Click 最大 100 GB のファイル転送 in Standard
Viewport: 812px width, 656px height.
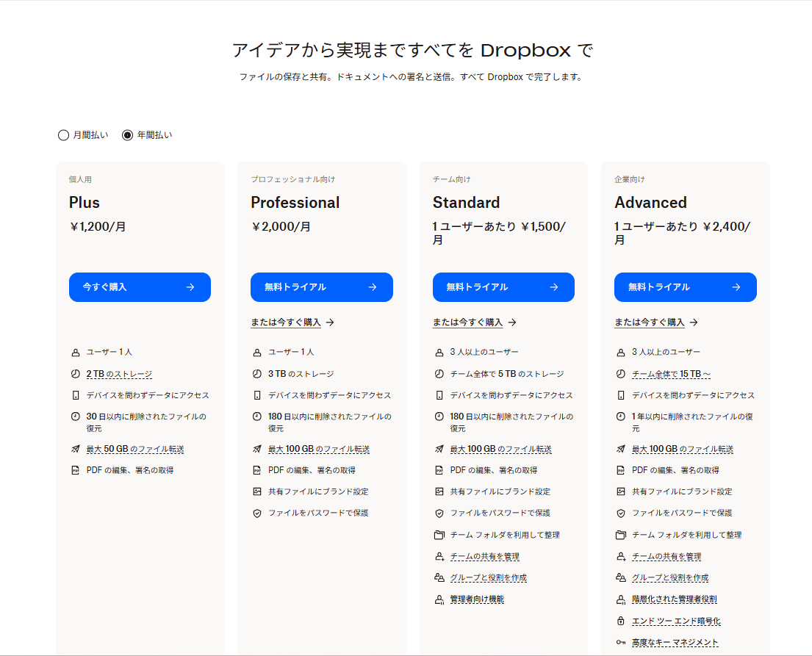click(500, 449)
